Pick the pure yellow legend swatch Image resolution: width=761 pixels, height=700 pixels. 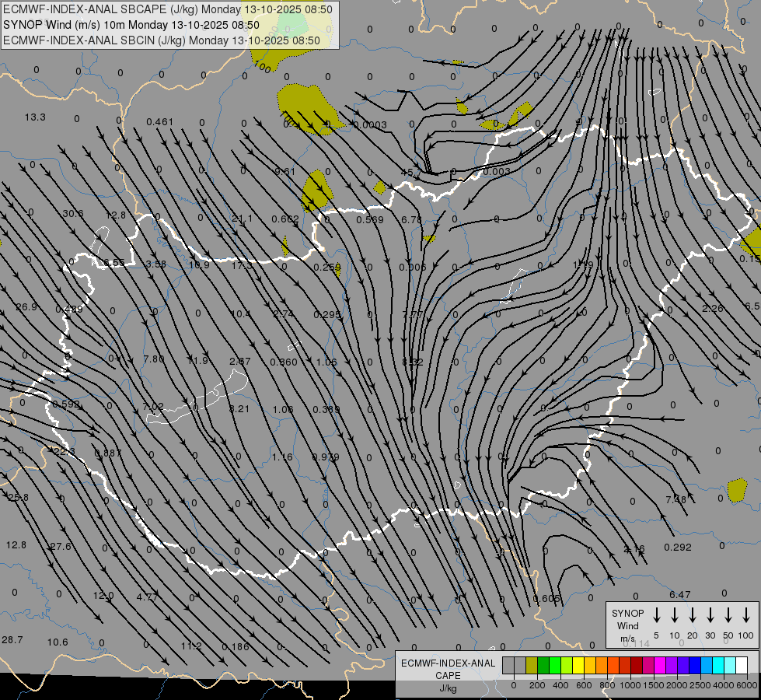pyautogui.click(x=578, y=665)
